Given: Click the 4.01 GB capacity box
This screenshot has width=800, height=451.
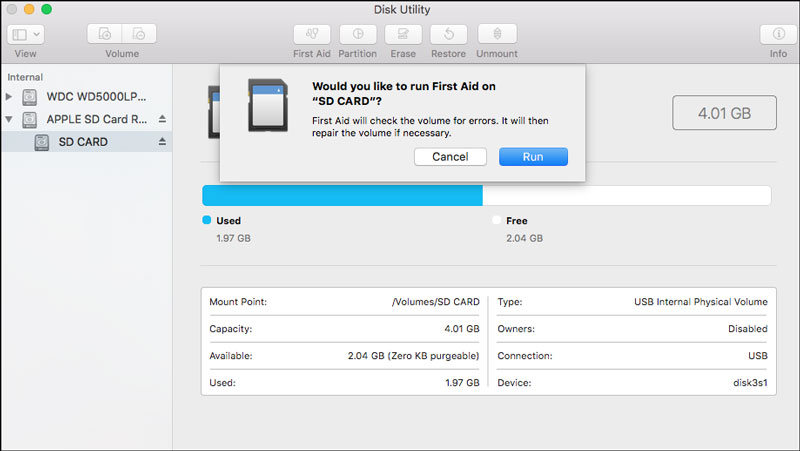Looking at the screenshot, I should (724, 114).
